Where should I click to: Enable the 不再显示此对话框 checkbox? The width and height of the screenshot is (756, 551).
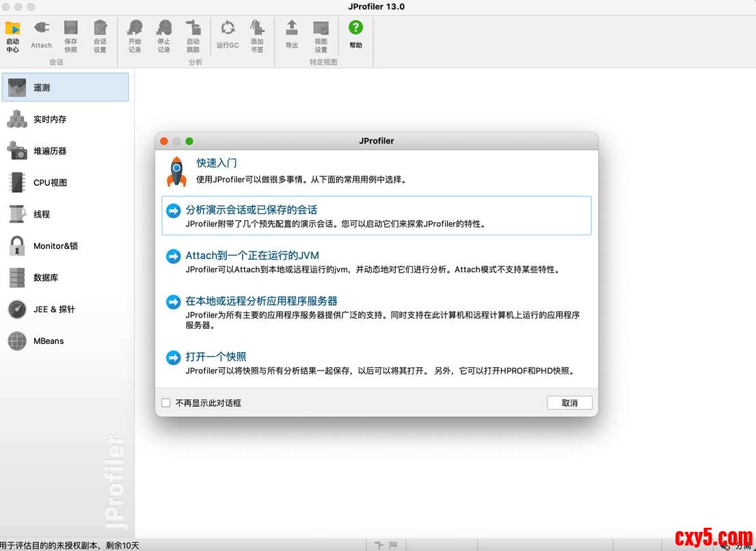(166, 403)
